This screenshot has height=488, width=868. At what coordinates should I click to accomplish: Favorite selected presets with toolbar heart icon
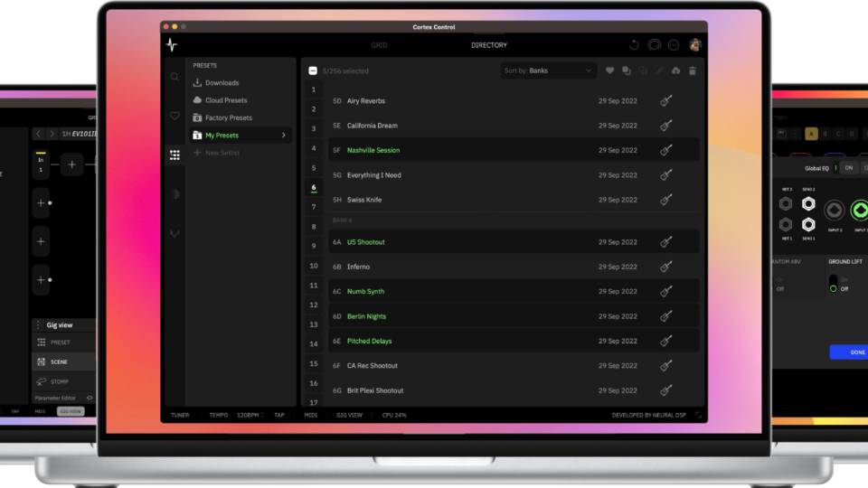click(609, 70)
